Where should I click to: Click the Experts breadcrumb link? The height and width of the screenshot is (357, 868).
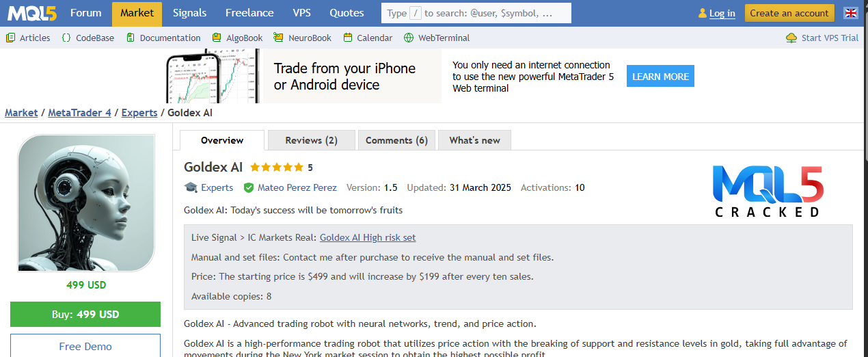click(x=139, y=113)
